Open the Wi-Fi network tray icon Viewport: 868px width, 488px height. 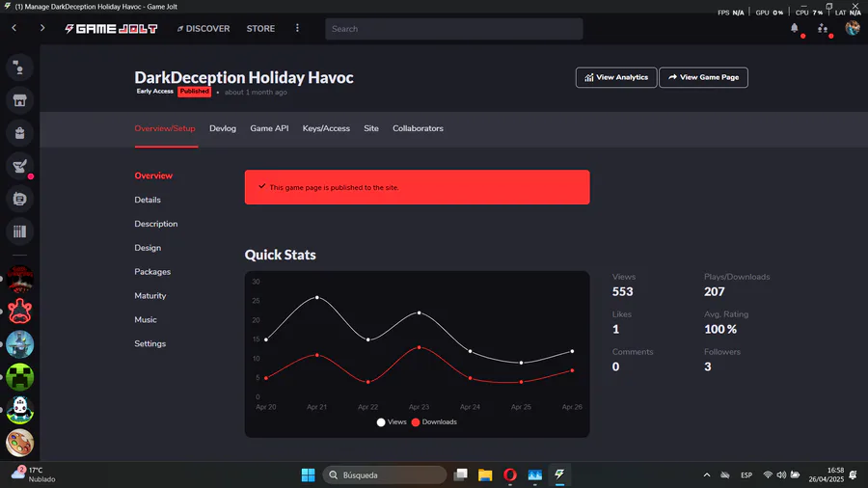tap(768, 474)
